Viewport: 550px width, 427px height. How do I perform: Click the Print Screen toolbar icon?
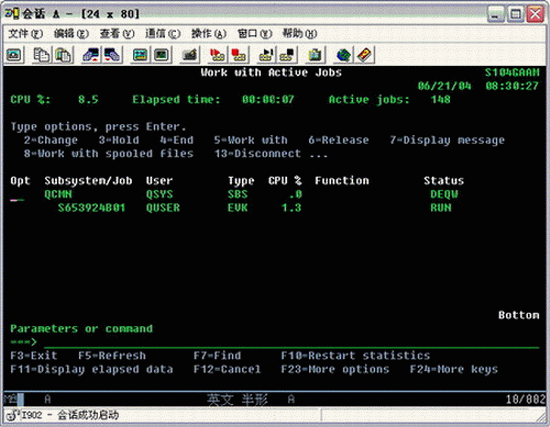[14, 55]
